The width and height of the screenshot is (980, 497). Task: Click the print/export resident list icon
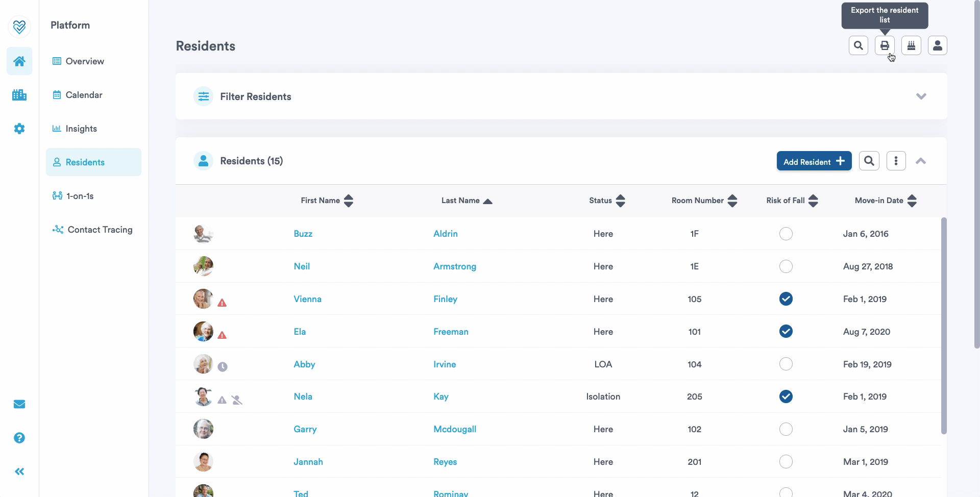885,46
